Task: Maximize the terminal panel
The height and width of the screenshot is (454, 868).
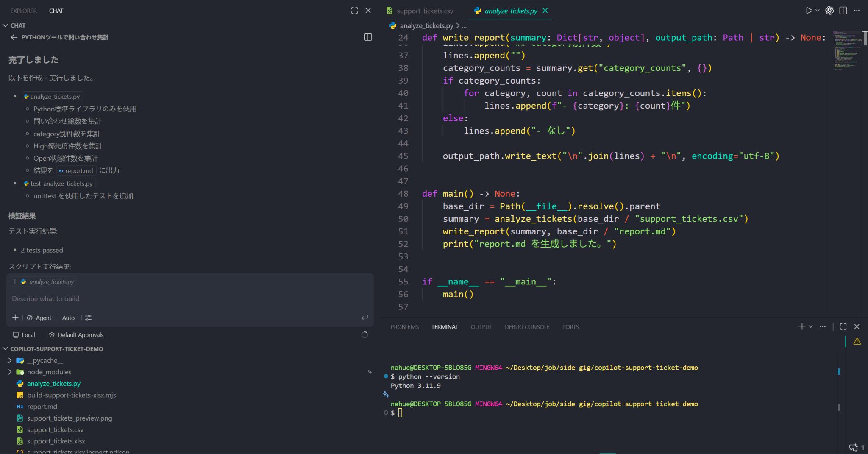Action: [843, 326]
